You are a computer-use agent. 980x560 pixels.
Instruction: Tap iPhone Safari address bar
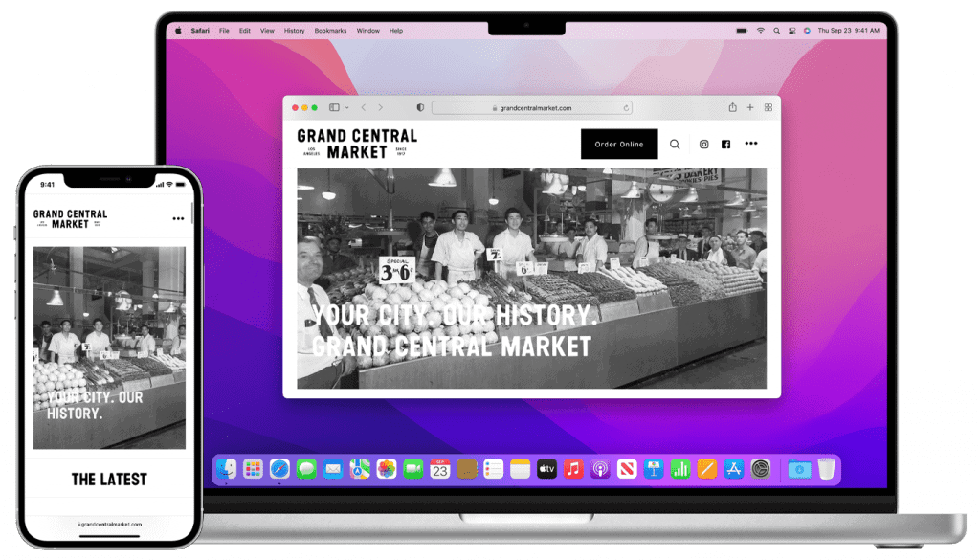pos(109,525)
